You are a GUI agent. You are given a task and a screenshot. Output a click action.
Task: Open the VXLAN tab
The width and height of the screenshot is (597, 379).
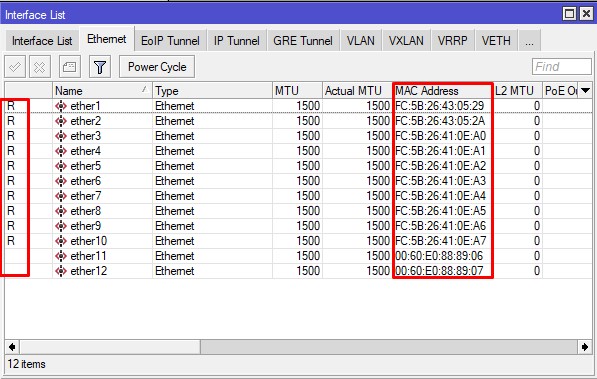point(406,41)
